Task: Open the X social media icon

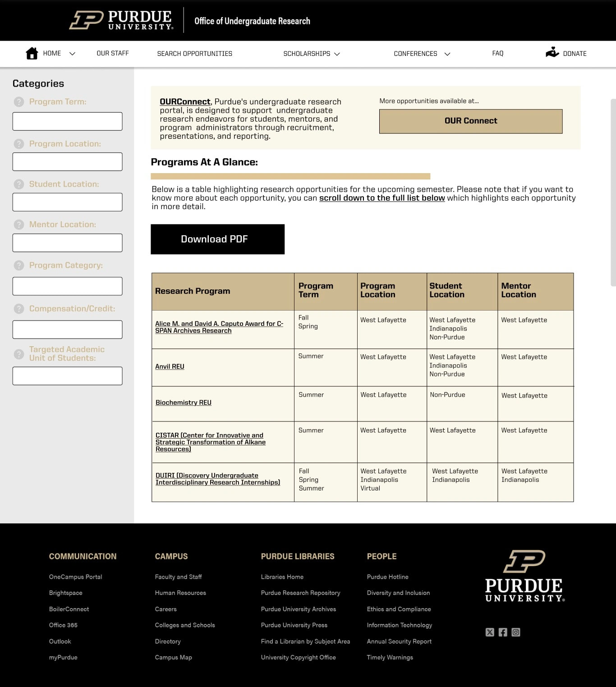Action: pyautogui.click(x=490, y=632)
